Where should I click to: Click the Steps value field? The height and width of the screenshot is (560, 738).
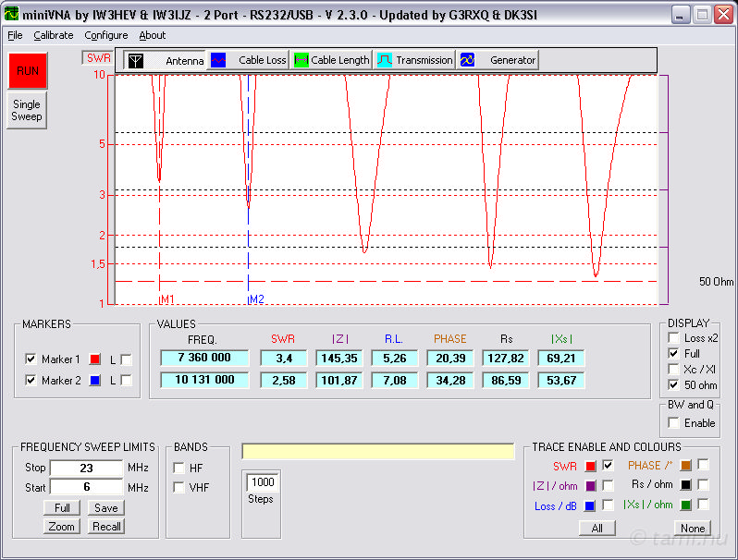(261, 481)
